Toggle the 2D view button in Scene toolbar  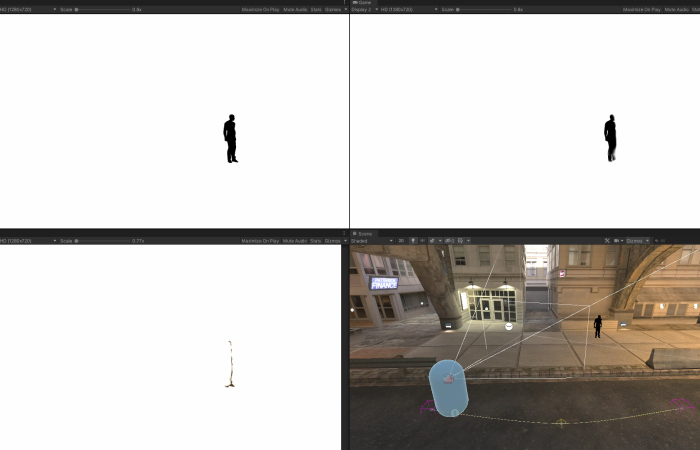pyautogui.click(x=401, y=241)
